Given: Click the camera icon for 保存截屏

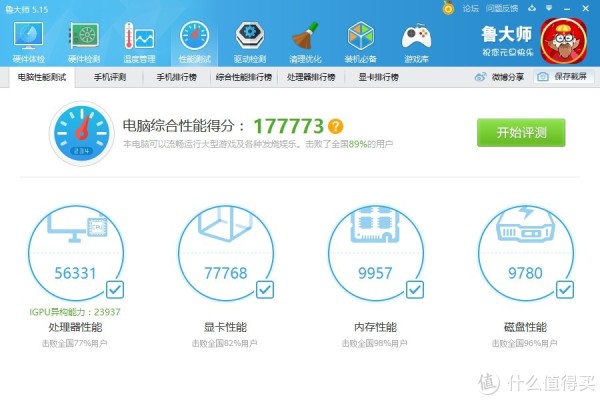Looking at the screenshot, I should coord(543,77).
